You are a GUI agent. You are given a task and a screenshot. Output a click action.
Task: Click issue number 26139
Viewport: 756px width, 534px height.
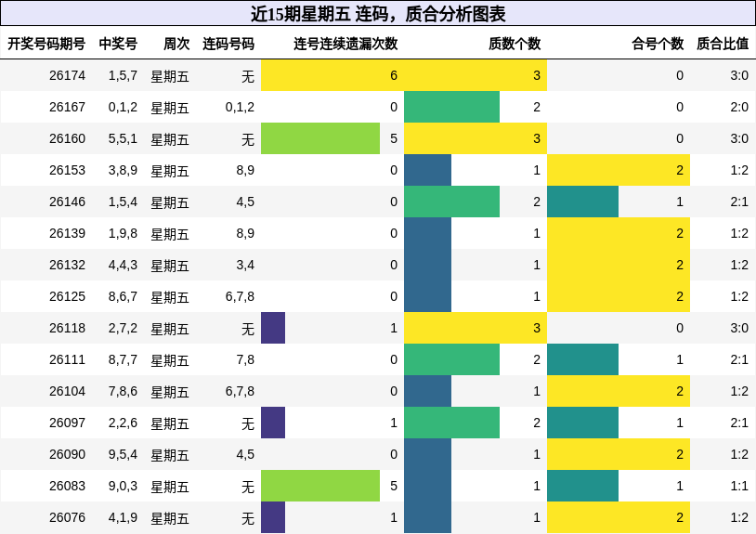pos(67,233)
